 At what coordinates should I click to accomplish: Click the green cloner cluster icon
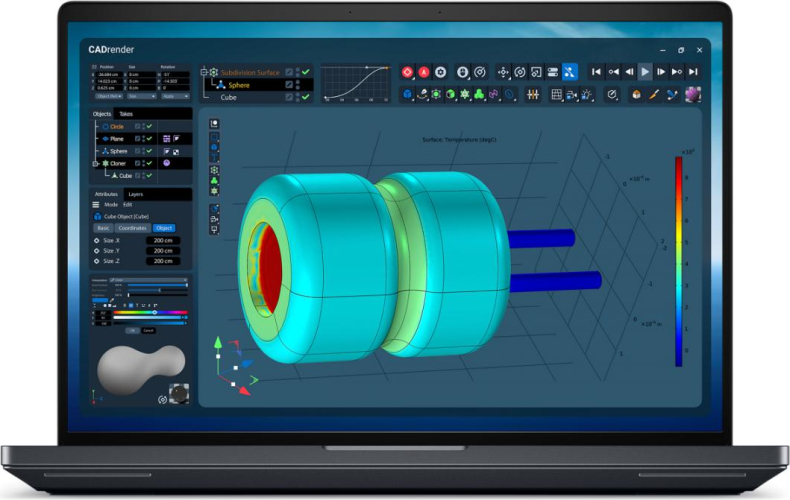tap(479, 94)
